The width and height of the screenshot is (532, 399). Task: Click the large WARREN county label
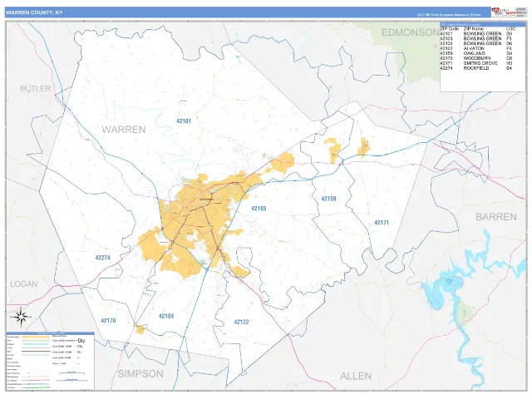pos(124,130)
